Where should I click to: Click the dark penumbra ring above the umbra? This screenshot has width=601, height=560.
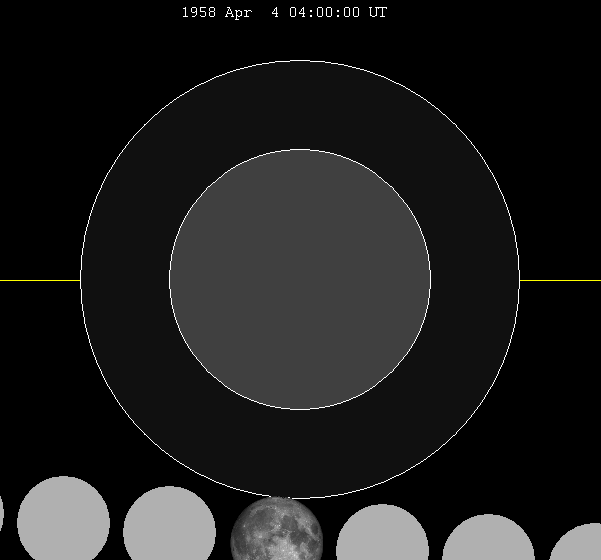300,105
